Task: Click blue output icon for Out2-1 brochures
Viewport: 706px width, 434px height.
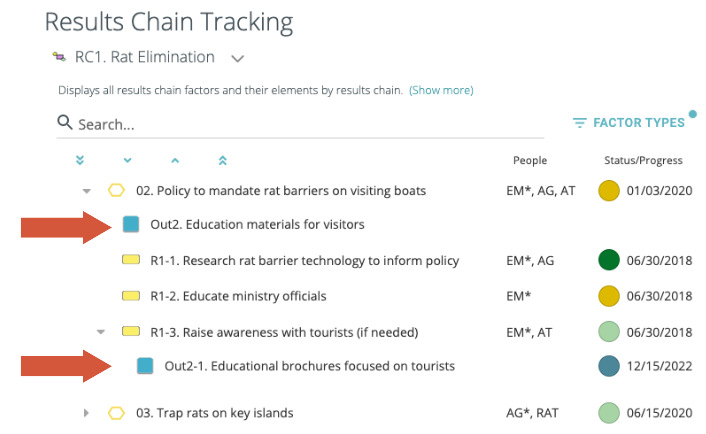Action: pyautogui.click(x=145, y=366)
